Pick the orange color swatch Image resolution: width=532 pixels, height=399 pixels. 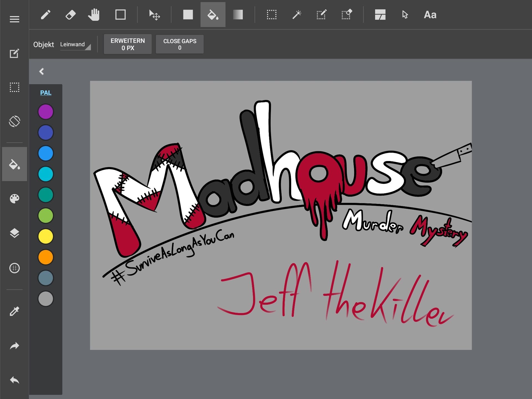46,257
